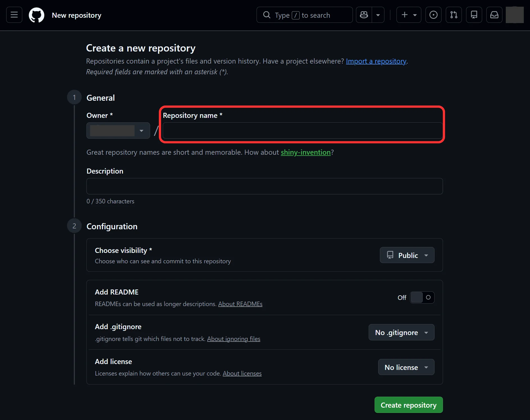The width and height of the screenshot is (530, 420).
Task: Click the 'Configuration' section heading
Action: point(112,226)
